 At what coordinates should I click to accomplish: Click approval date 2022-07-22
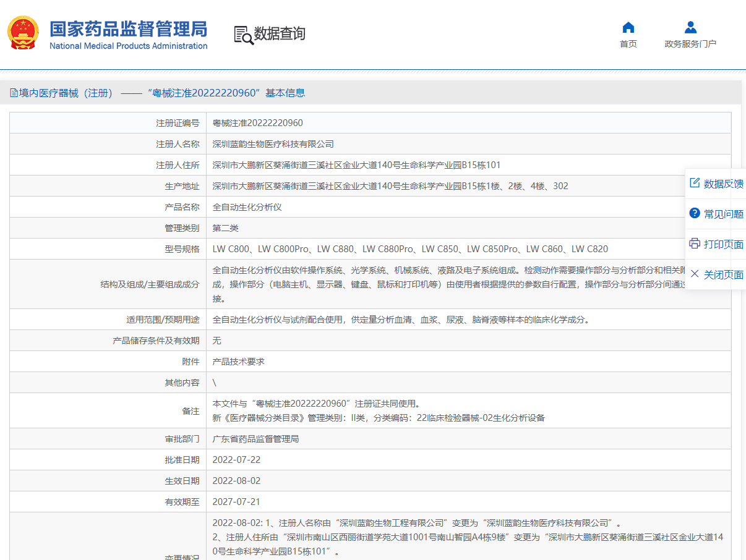237,460
